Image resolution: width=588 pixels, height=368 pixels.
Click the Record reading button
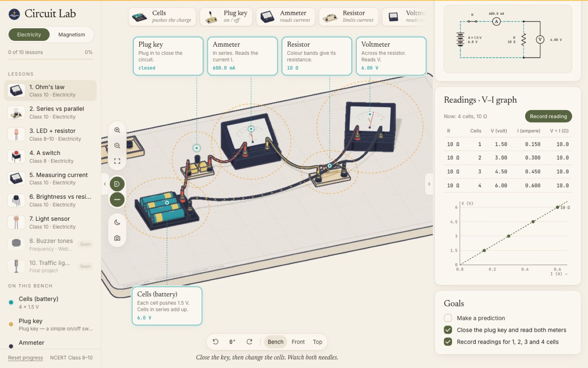pos(548,116)
